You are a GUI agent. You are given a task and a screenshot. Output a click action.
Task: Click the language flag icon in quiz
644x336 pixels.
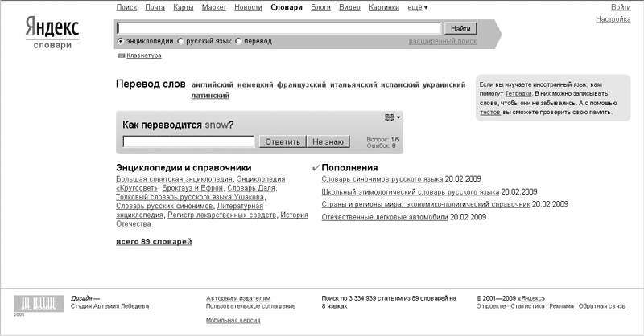point(390,118)
